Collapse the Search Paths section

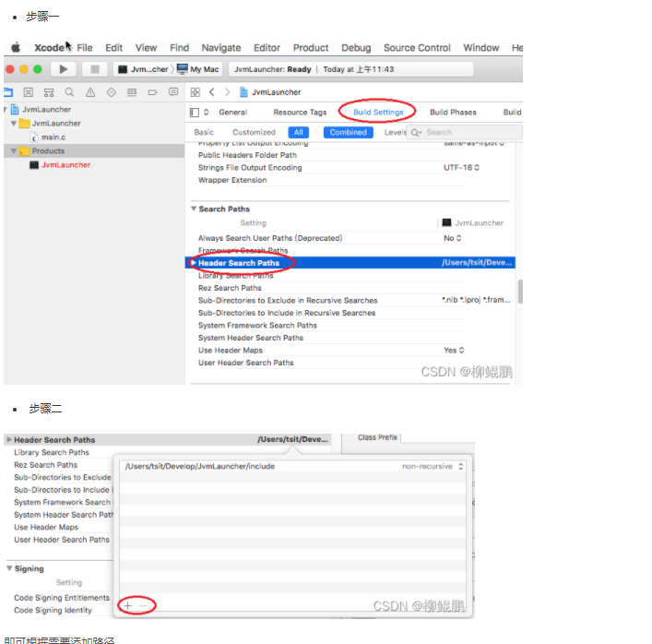194,209
